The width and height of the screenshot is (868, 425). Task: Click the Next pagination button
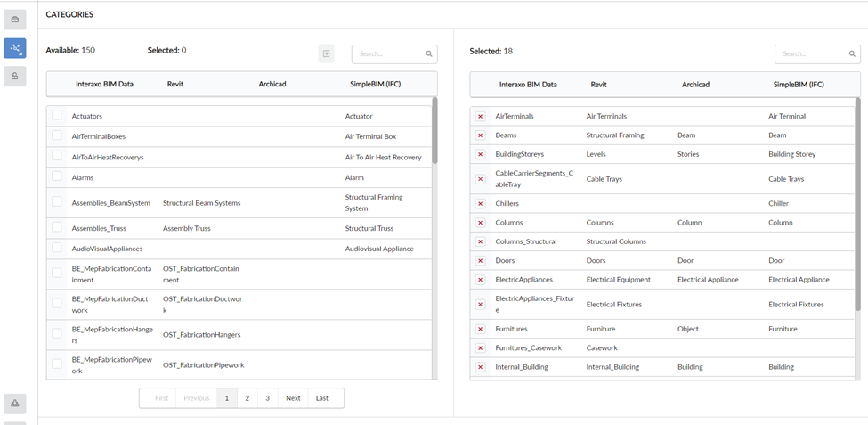293,398
